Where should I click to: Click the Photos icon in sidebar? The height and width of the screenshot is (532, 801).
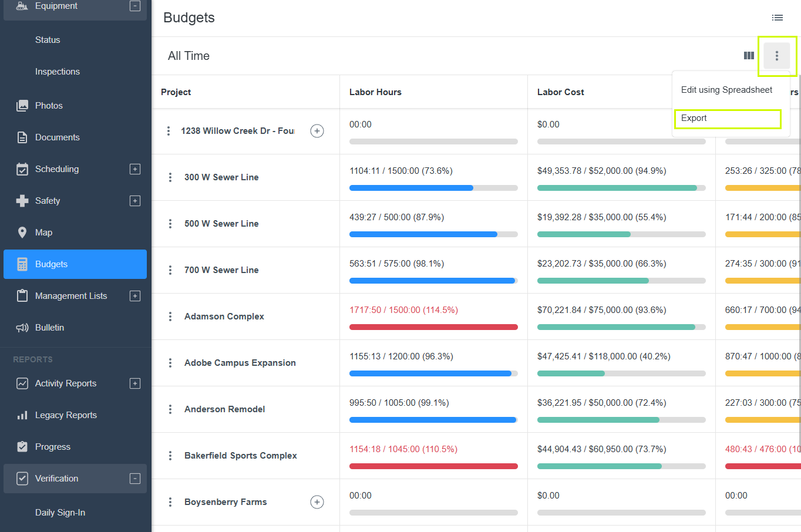click(x=22, y=106)
